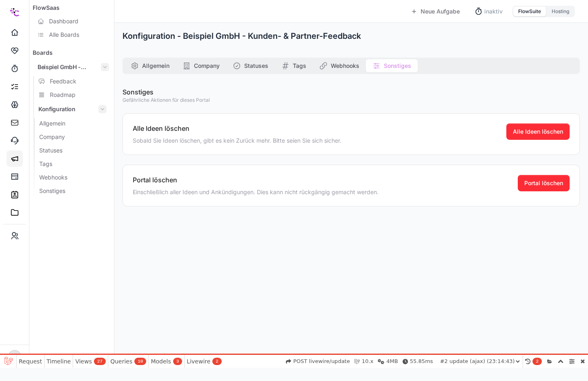Open the debugbar Timeline panel
Viewport: 588px width, 381px height.
[58, 361]
